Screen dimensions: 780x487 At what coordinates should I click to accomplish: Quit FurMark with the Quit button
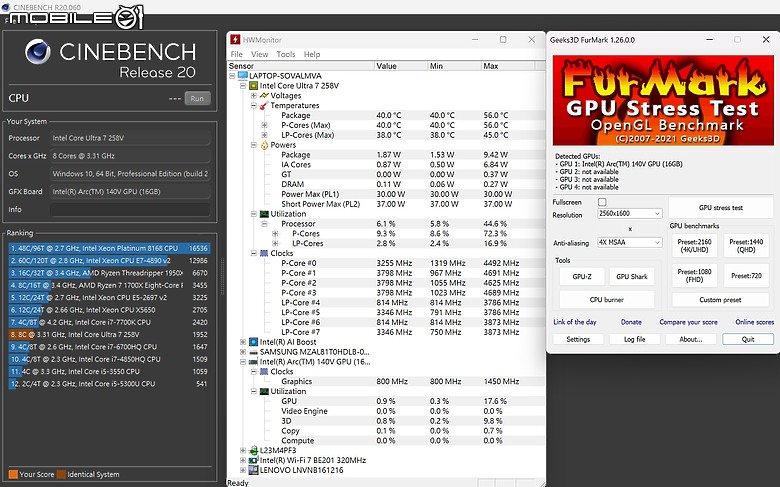tap(748, 339)
